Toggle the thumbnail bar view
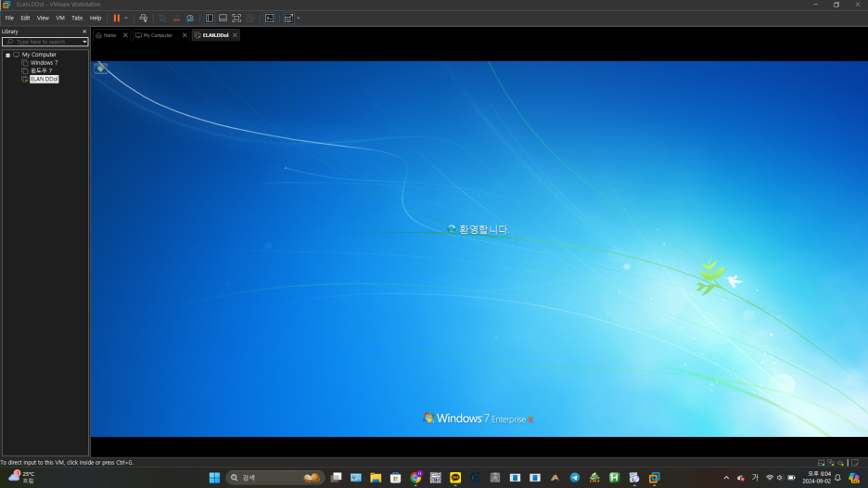The height and width of the screenshot is (488, 868). 223,19
